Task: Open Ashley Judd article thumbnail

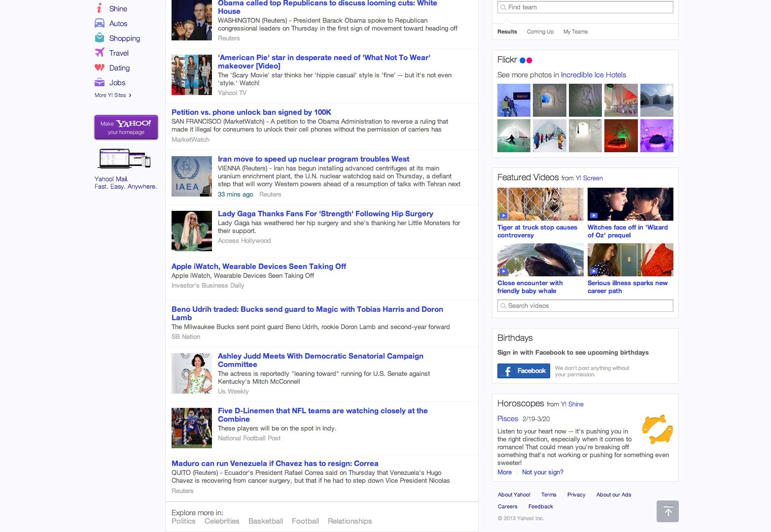Action: tap(192, 373)
